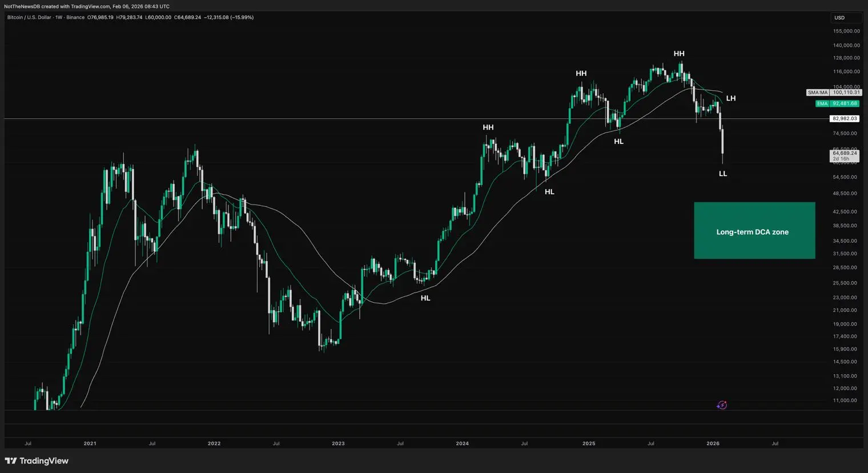The height and width of the screenshot is (473, 868).
Task: Click the 2026 label on the time axis
Action: [x=713, y=443]
